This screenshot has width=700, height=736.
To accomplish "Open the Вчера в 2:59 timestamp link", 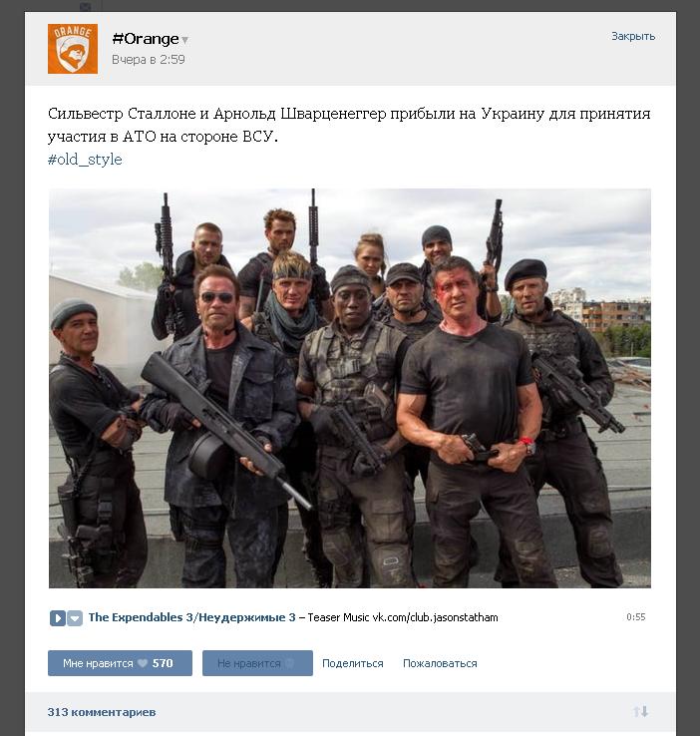I will click(149, 60).
